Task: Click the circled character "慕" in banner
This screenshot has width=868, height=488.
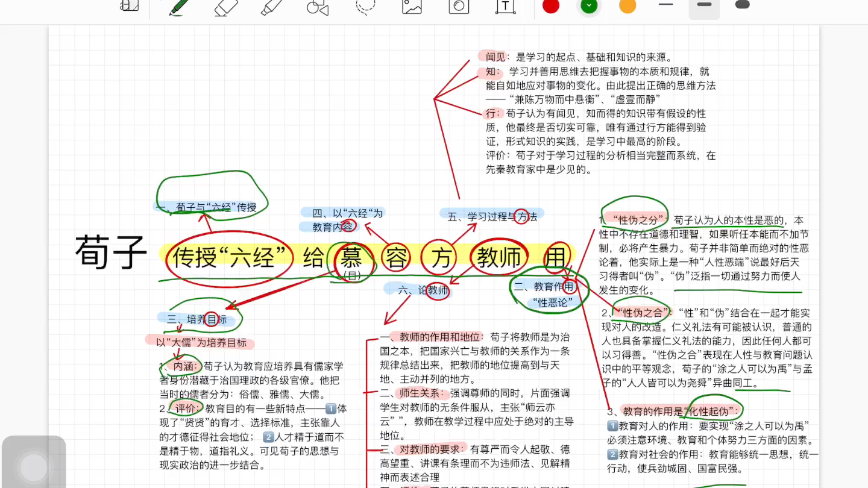Action: [350, 258]
